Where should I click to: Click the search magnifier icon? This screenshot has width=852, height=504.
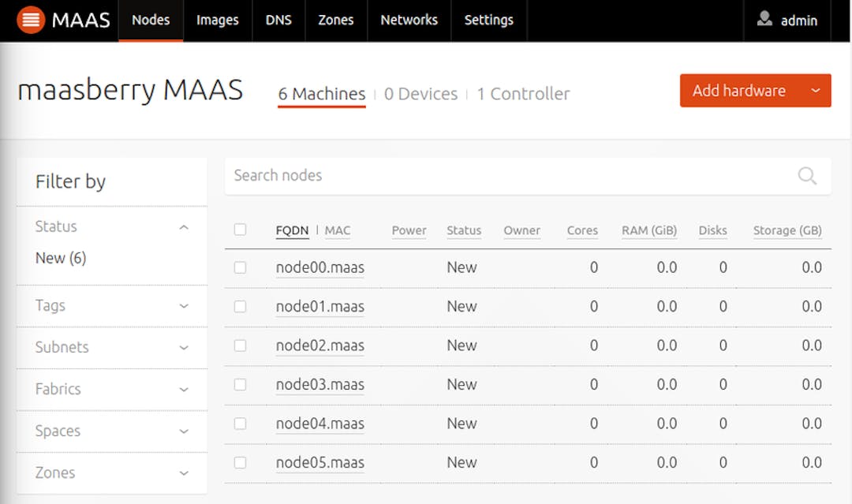807,176
